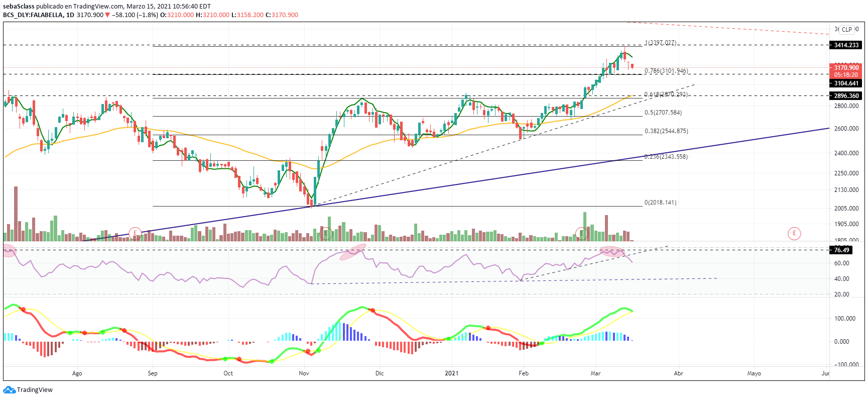Click the future earnings E marker after Mayo
Screen dimensions: 868x399
point(794,233)
